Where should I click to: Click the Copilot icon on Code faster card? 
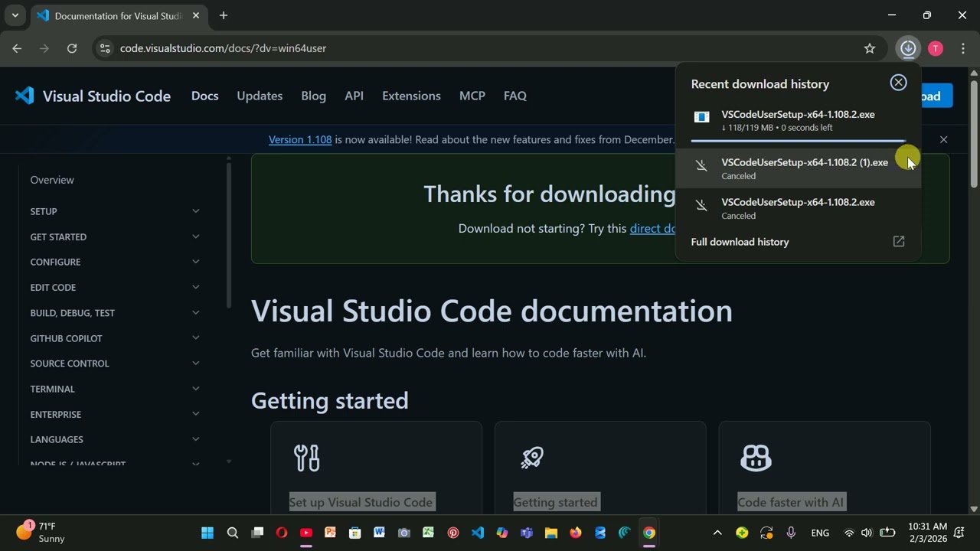[756, 458]
